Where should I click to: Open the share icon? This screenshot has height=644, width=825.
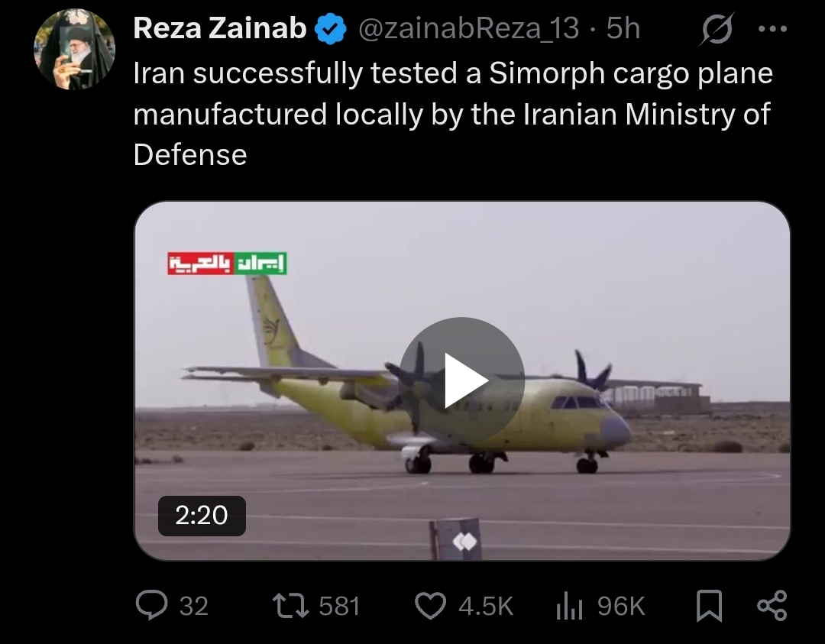pyautogui.click(x=772, y=605)
